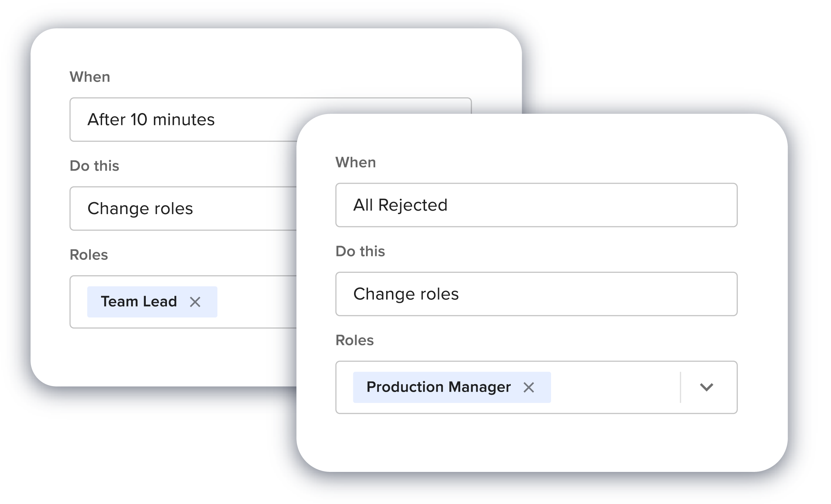Expand the roles dropdown chevron

tap(706, 387)
